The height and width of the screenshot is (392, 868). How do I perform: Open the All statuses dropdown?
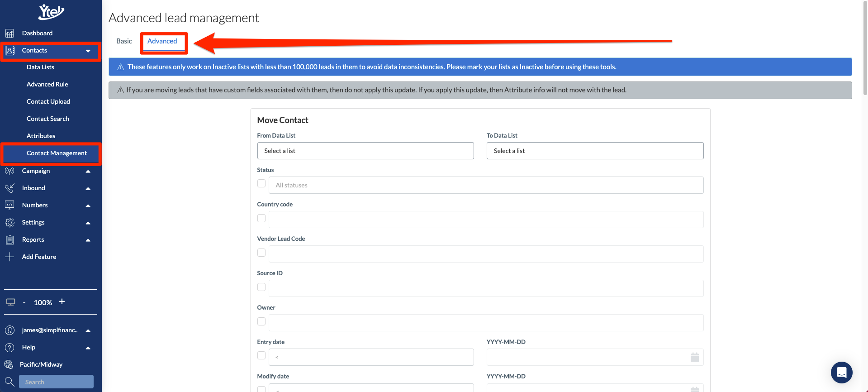pyautogui.click(x=486, y=185)
